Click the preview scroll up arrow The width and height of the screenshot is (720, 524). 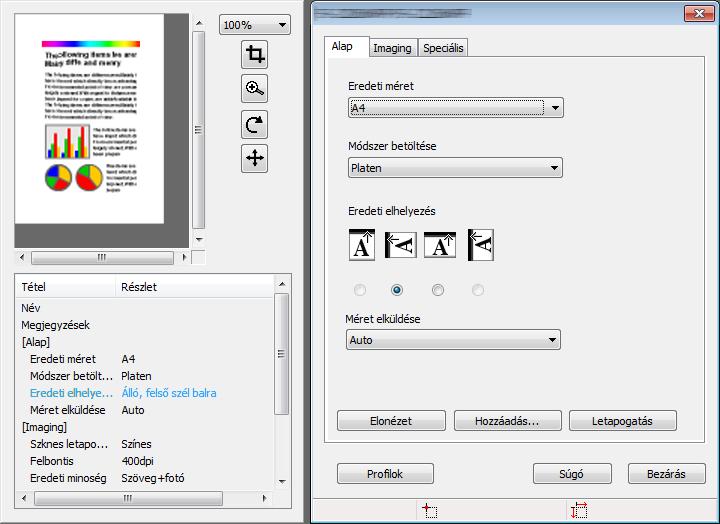(198, 23)
